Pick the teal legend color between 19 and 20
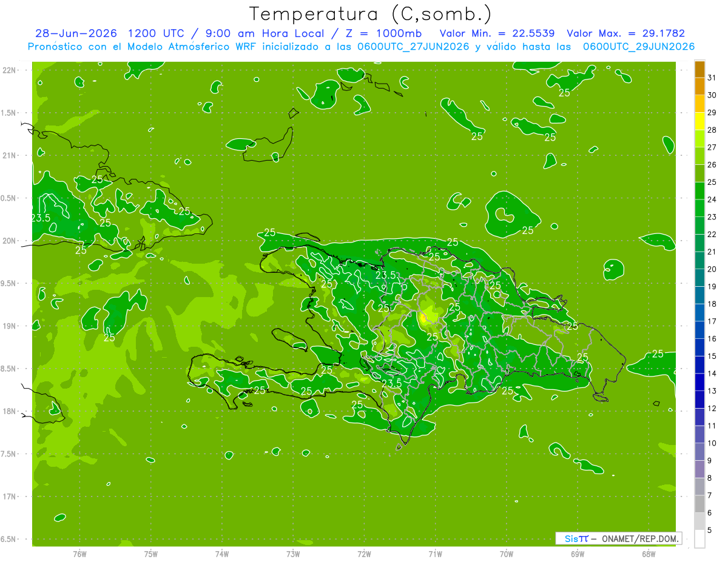The width and height of the screenshot is (728, 562). [699, 278]
